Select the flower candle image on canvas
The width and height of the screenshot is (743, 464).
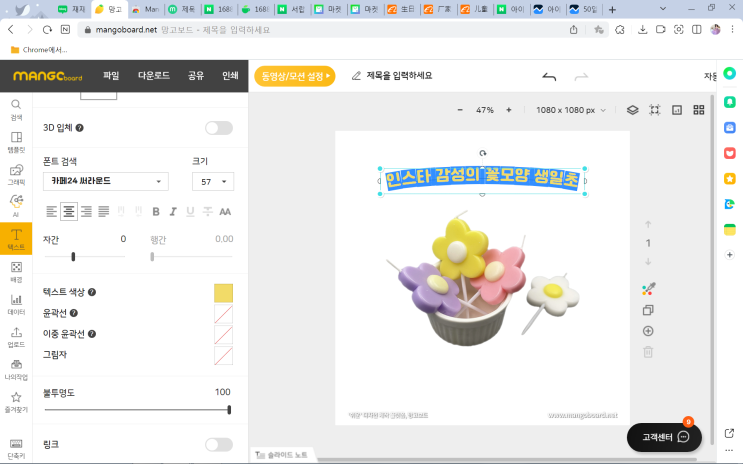click(x=482, y=278)
